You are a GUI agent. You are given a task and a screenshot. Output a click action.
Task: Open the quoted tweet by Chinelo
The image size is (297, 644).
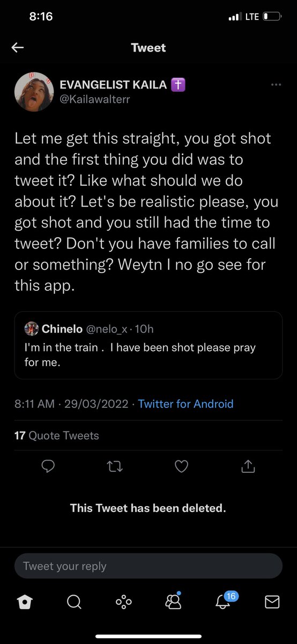148,345
